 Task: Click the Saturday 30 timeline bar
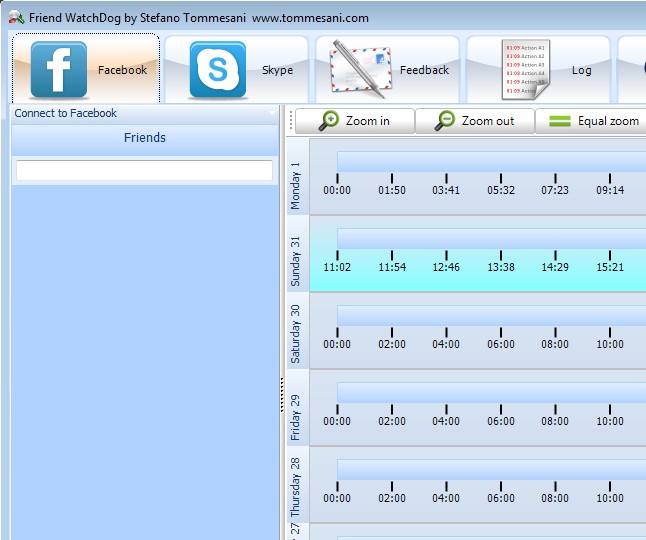coord(492,316)
